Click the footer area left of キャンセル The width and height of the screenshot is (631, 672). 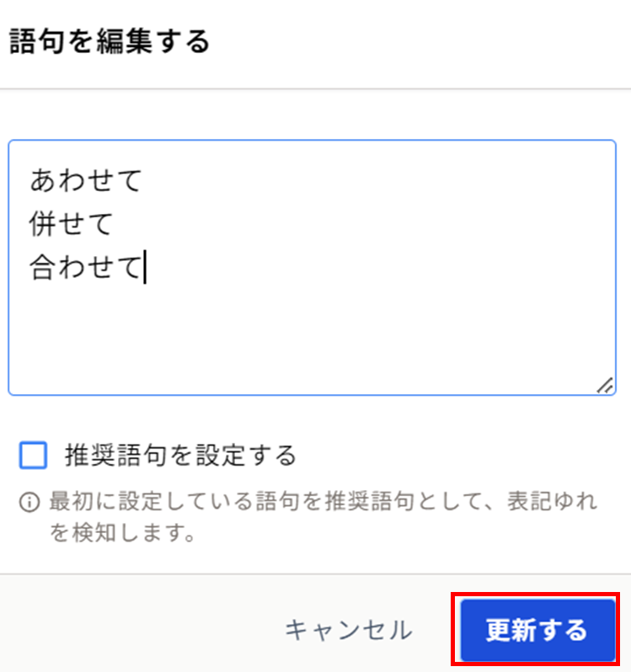pyautogui.click(x=137, y=630)
